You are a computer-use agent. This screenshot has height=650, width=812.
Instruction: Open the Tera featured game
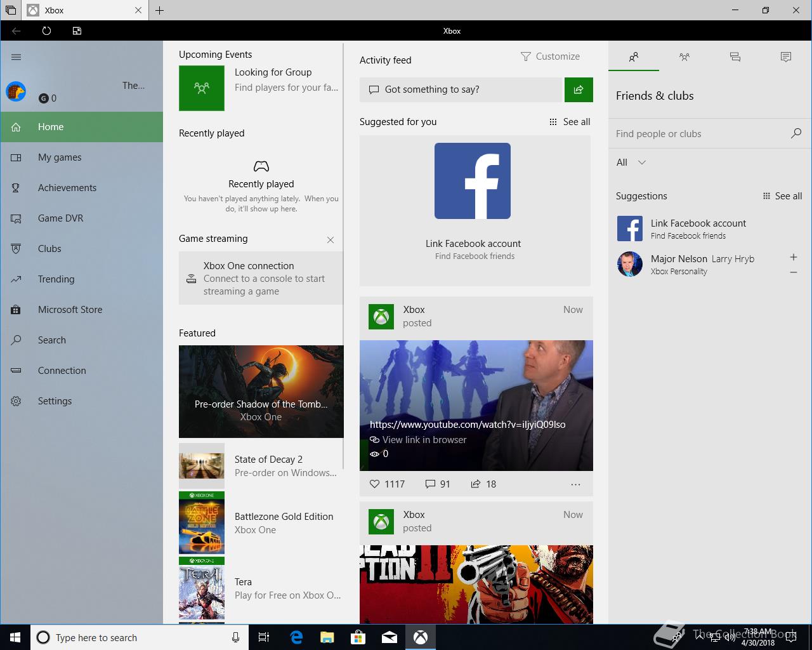(x=261, y=588)
